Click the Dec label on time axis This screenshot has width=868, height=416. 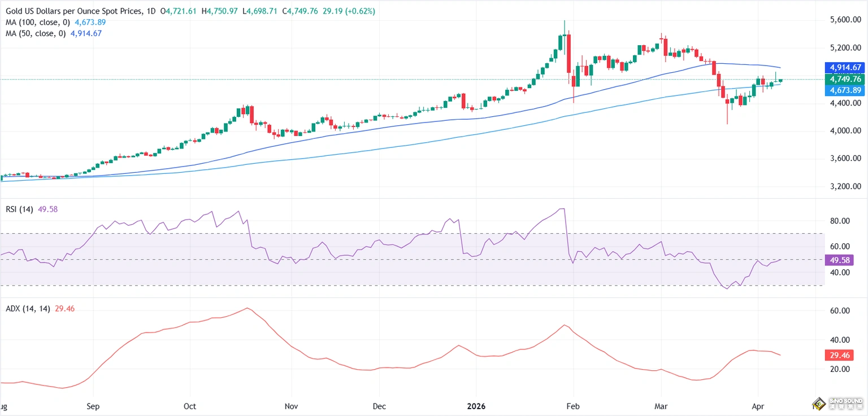click(x=379, y=406)
